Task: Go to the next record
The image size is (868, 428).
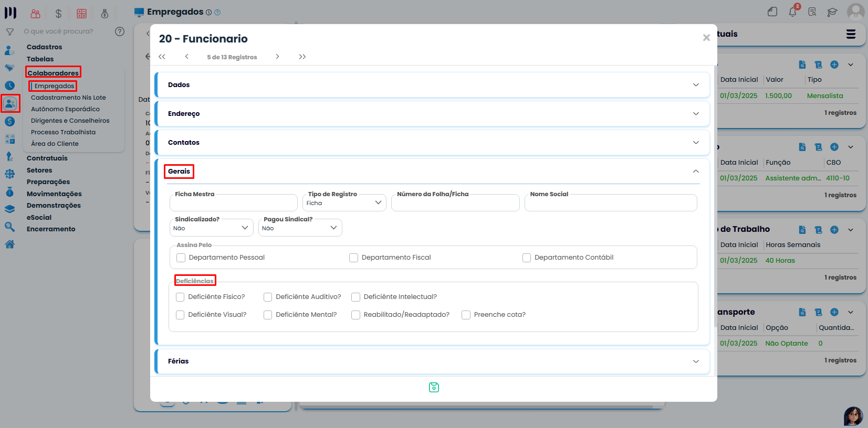Action: 277,57
